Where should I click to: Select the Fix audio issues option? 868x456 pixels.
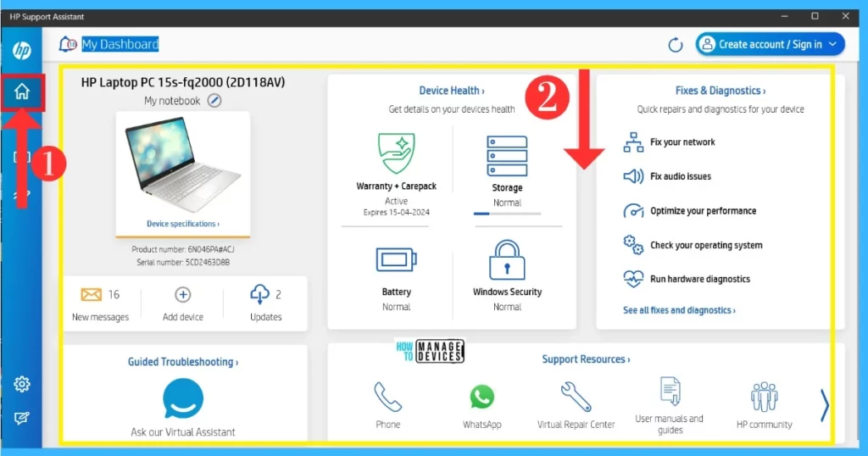tap(681, 176)
